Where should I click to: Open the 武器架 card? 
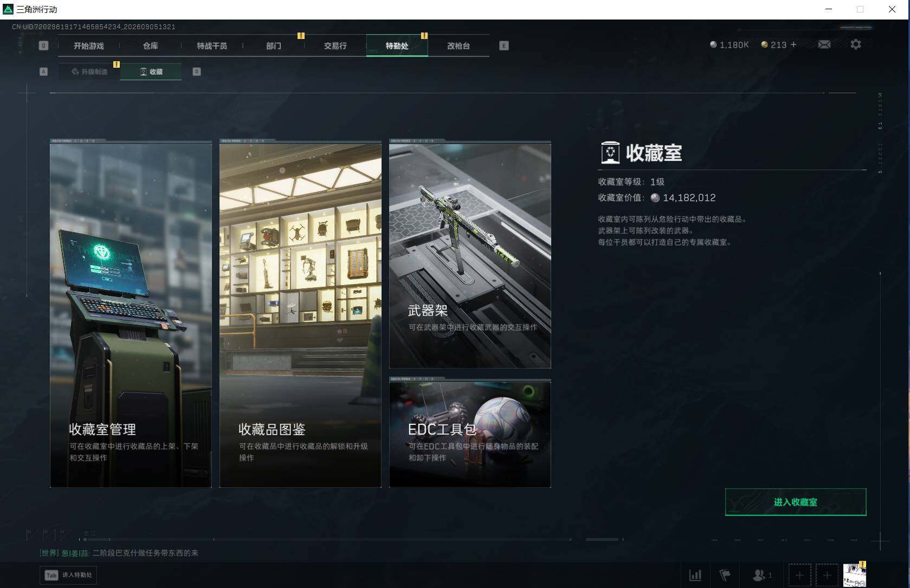click(470, 254)
